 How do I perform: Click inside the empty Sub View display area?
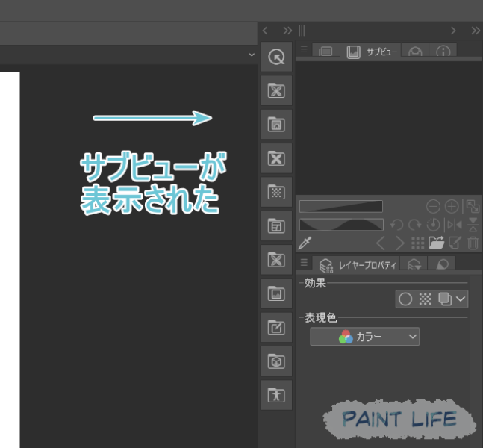pyautogui.click(x=389, y=128)
